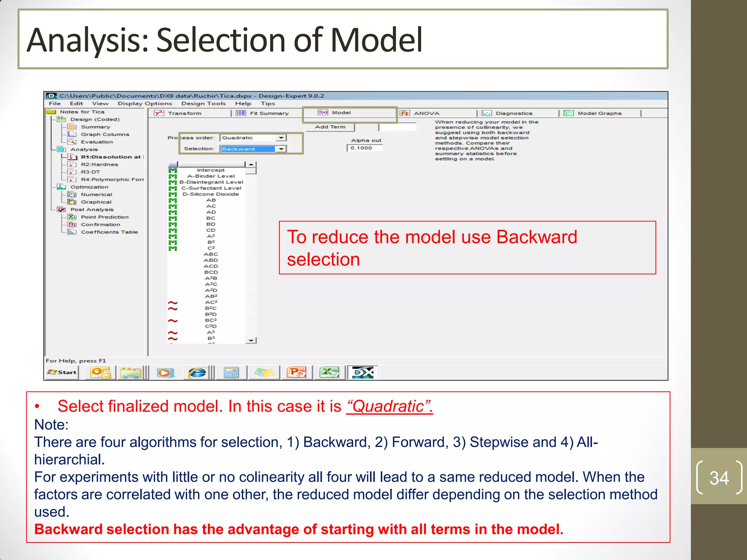Open the Selection Backward dropdown arrow

[x=281, y=149]
